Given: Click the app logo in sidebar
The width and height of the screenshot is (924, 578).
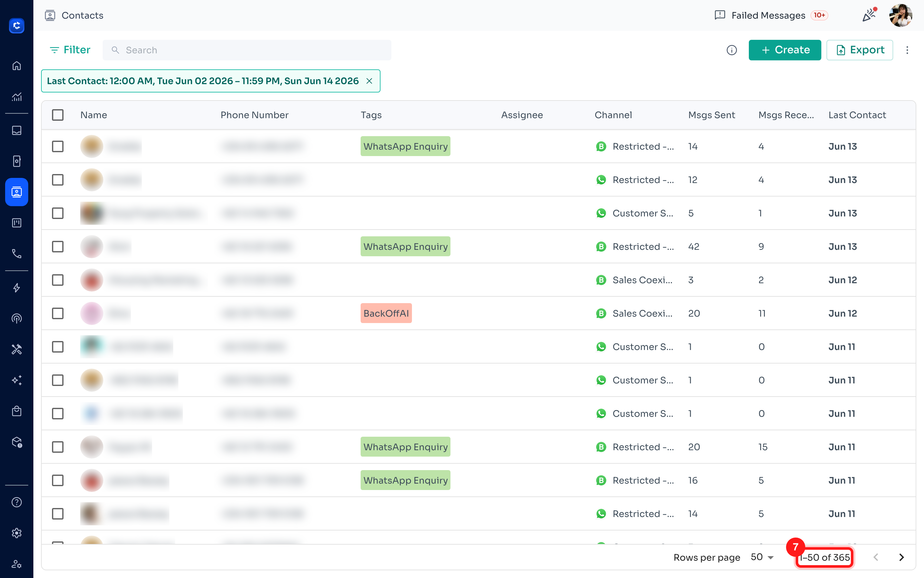Looking at the screenshot, I should pyautogui.click(x=16, y=26).
